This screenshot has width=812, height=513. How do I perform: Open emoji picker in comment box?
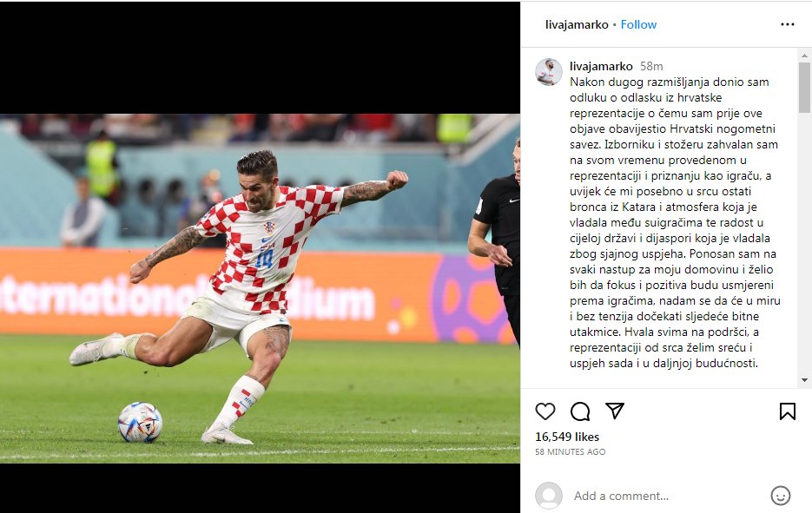pos(781,496)
